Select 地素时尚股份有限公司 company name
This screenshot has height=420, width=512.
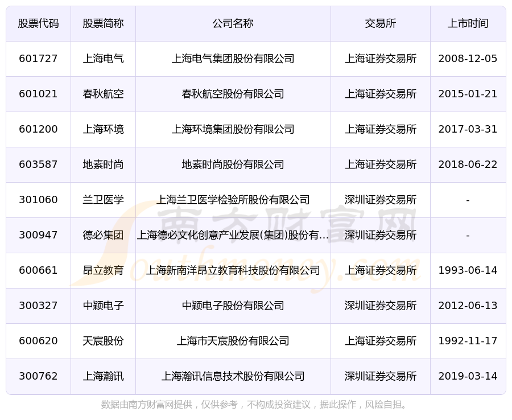click(x=233, y=164)
